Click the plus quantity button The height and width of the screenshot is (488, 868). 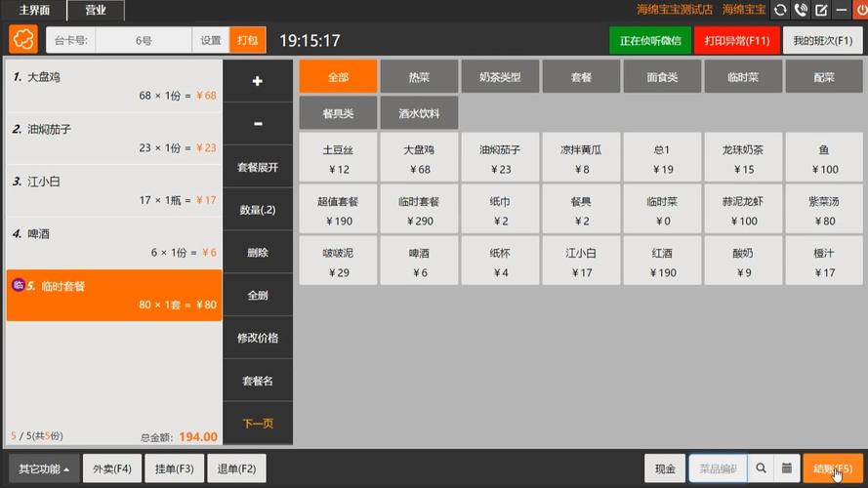(x=258, y=81)
